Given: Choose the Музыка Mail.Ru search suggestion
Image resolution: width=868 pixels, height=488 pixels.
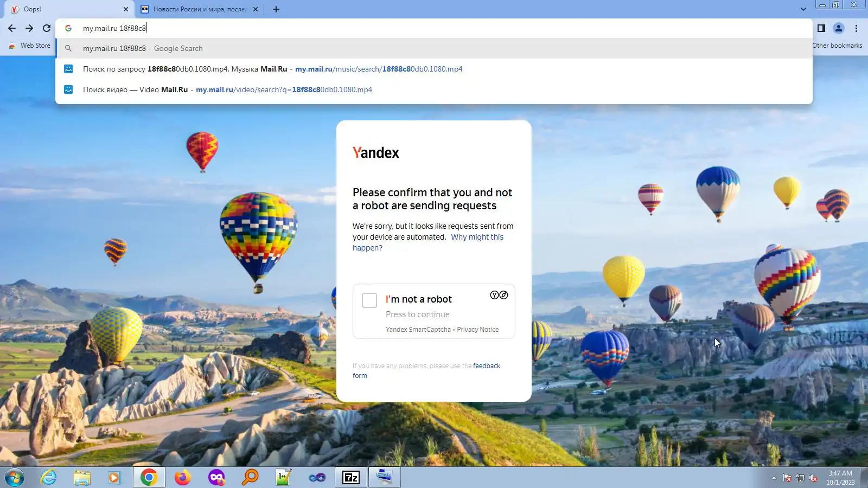Looking at the screenshot, I should (x=434, y=69).
